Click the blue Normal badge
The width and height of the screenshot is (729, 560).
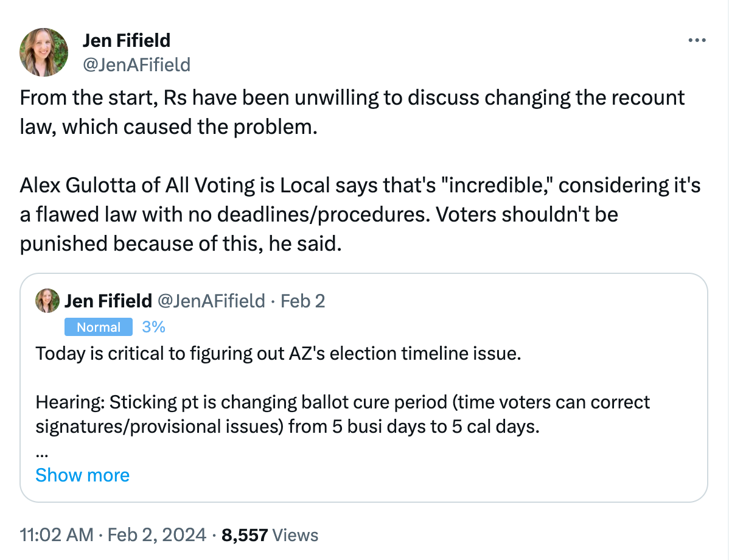click(99, 327)
